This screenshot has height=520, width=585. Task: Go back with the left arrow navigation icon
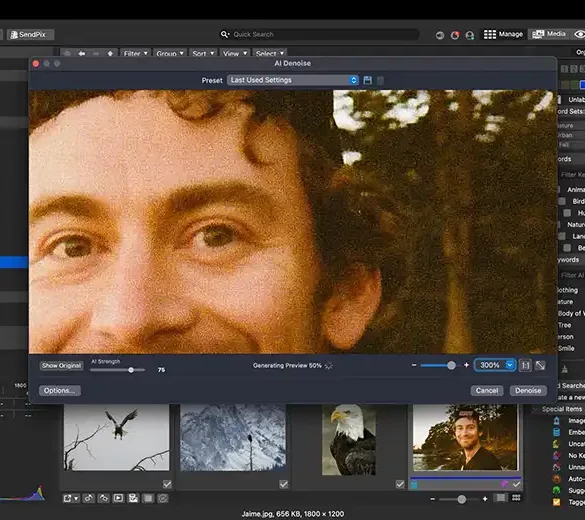tap(82, 54)
